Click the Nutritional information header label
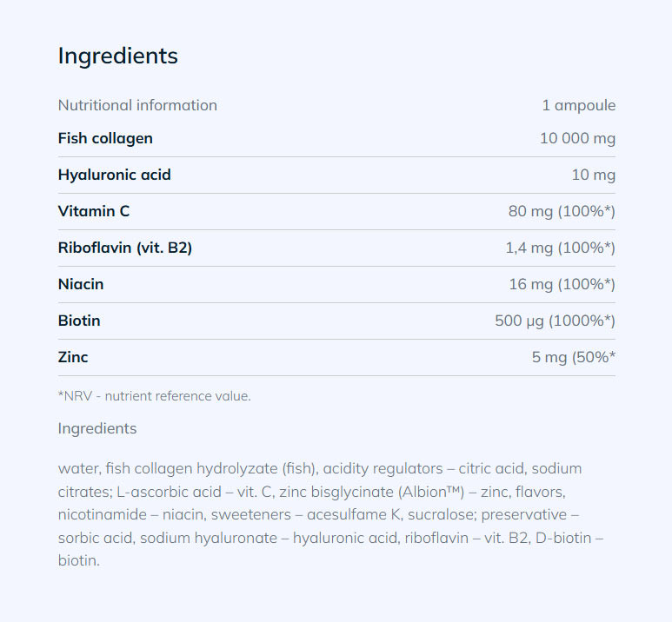Screen dimensions: 672x622 pos(137,105)
